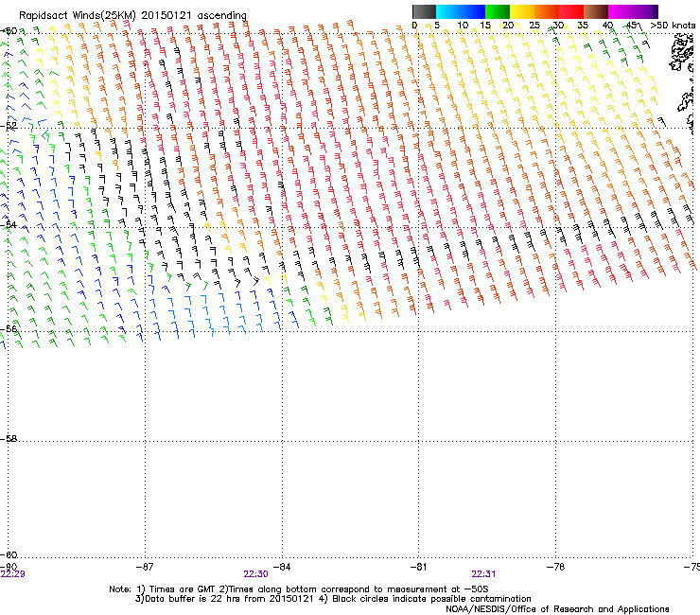Select the yellow 20–25 knots color segment
Image resolution: width=700 pixels, height=615 pixels.
[x=522, y=11]
